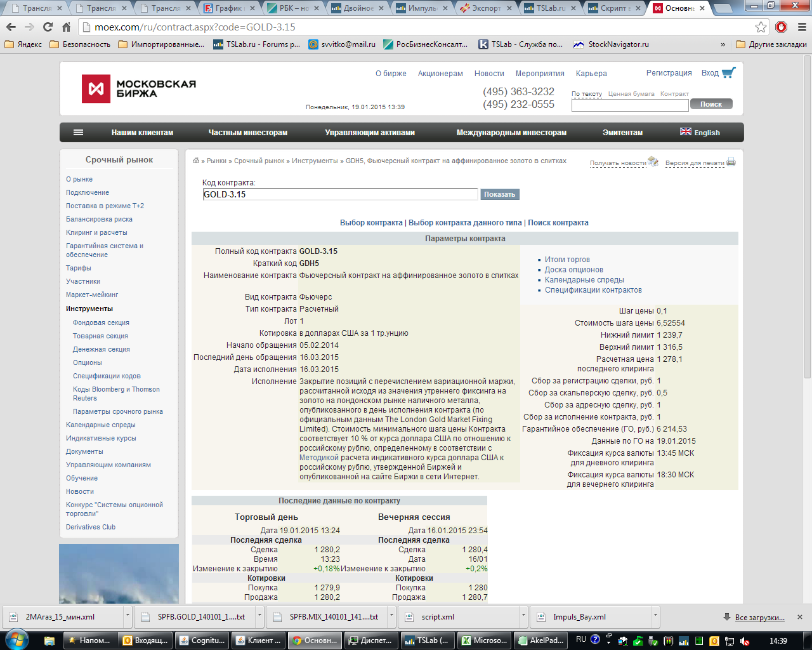Switch to AkelPad in the taskbar

coord(540,640)
